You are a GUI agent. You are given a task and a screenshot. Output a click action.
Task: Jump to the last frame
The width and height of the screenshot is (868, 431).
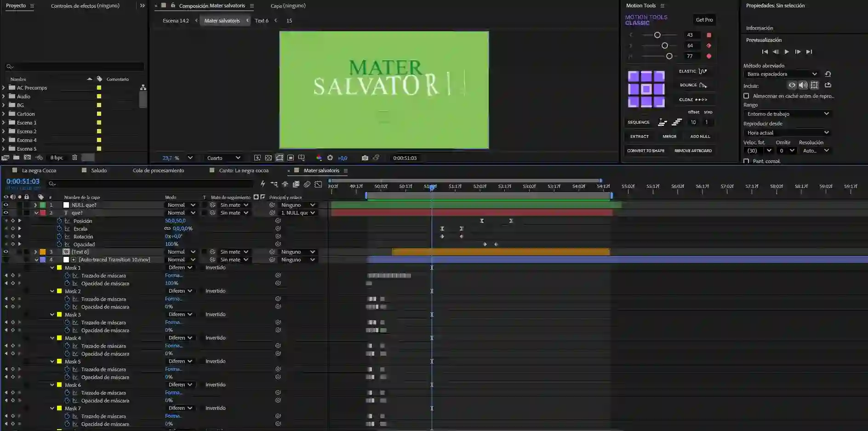tap(809, 52)
